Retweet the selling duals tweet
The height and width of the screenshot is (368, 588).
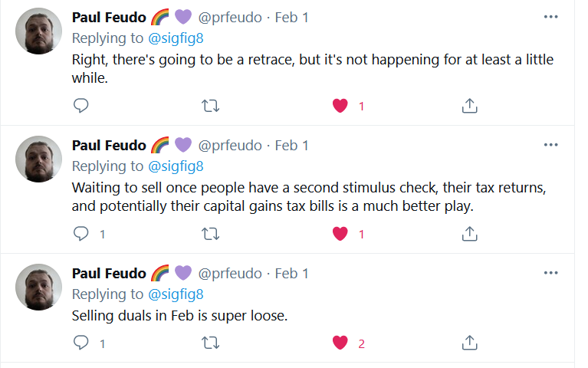210,343
